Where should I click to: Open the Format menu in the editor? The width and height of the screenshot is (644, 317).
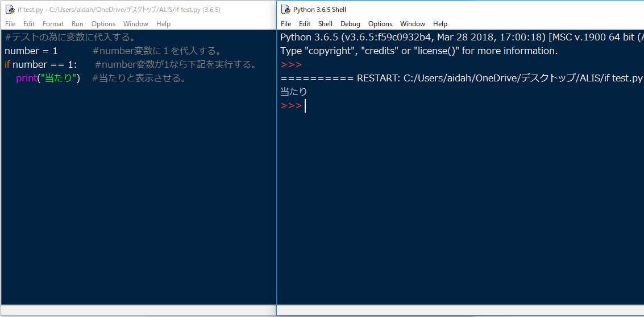53,24
